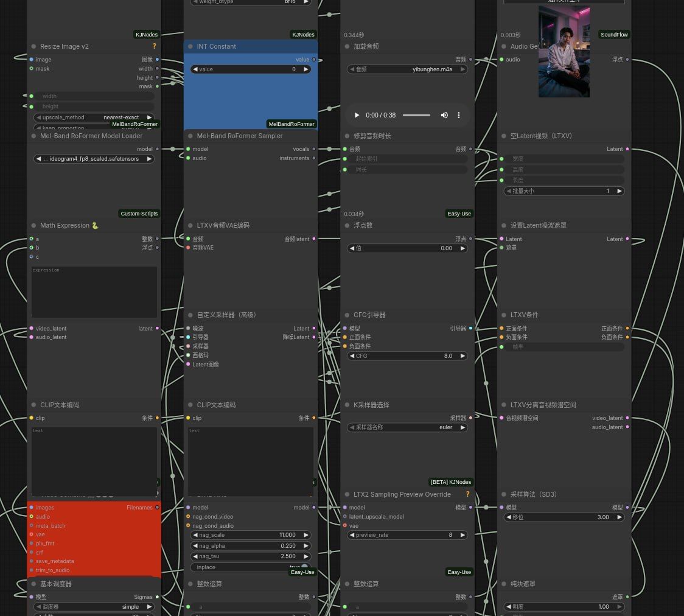Increase preview_rate value with right arrow
The image size is (684, 616).
point(462,535)
